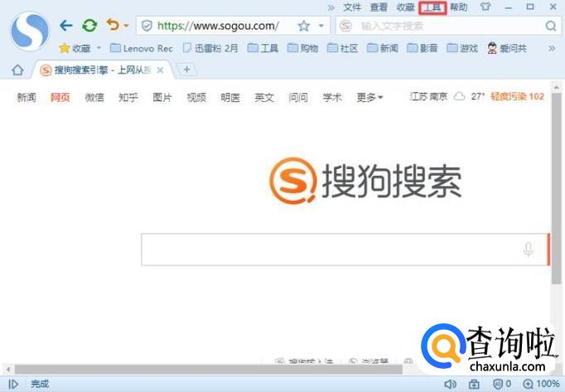565x392 pixels.
Task: Click the 搜狗搜索 logo
Action: 365,181
